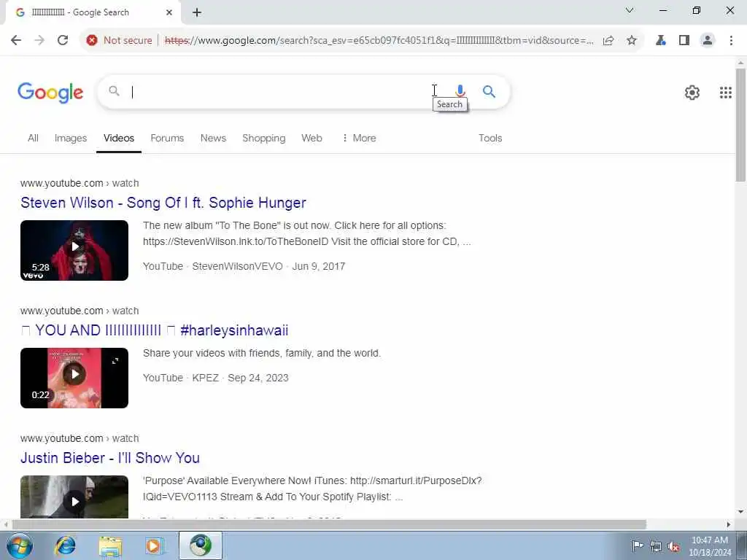Start voice search with the microphone icon

460,91
